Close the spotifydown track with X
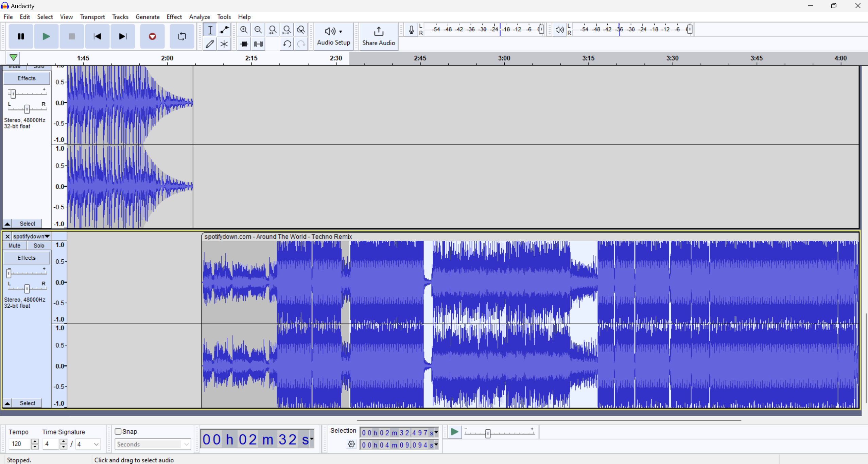 [7, 236]
